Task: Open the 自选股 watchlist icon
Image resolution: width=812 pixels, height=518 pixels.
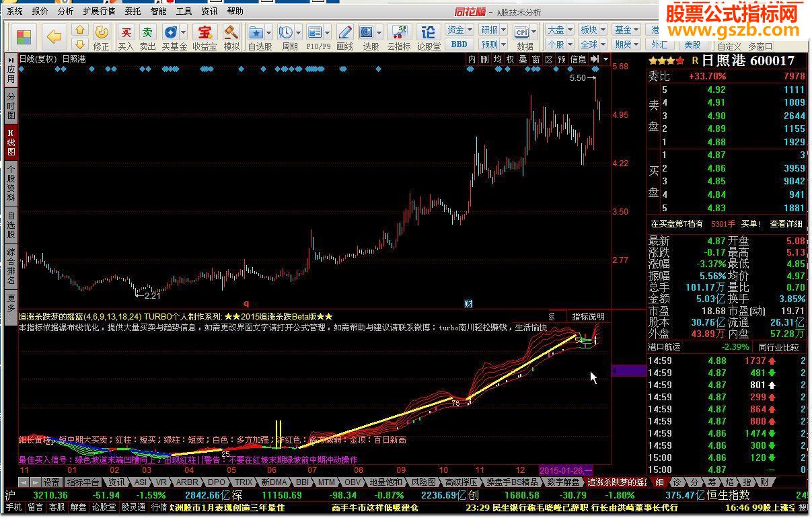Action: (x=256, y=32)
